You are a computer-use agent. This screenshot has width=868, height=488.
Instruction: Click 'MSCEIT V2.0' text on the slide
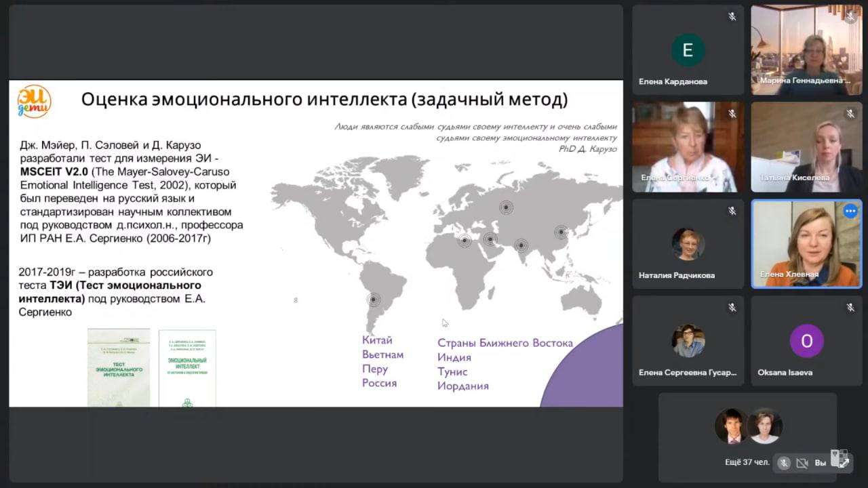coord(54,172)
